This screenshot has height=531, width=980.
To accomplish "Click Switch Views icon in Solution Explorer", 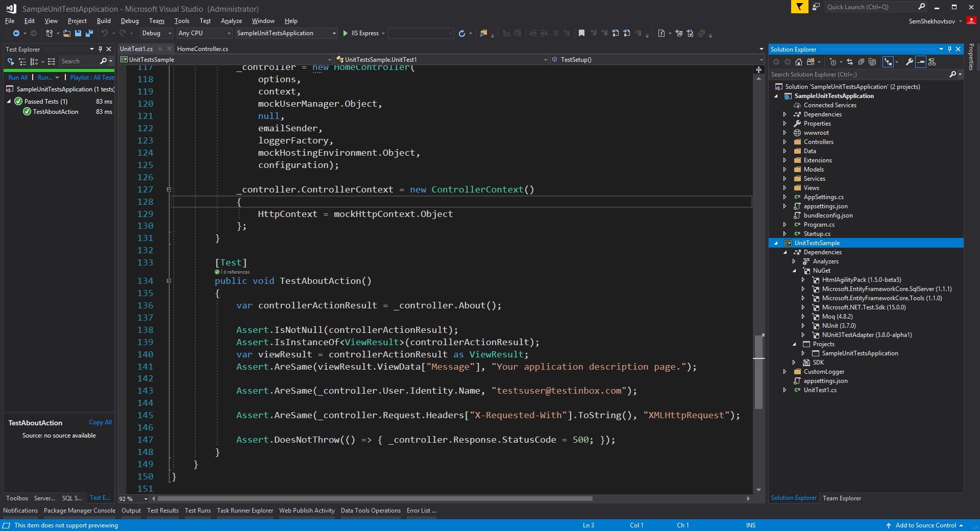I will click(x=810, y=62).
